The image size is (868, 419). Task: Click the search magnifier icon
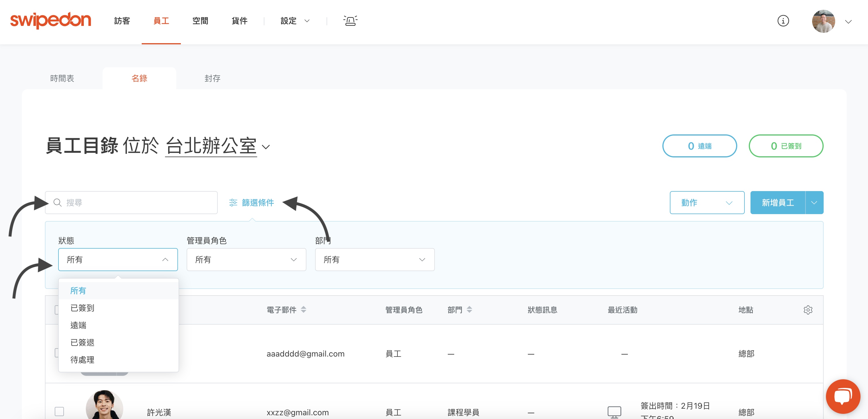58,202
